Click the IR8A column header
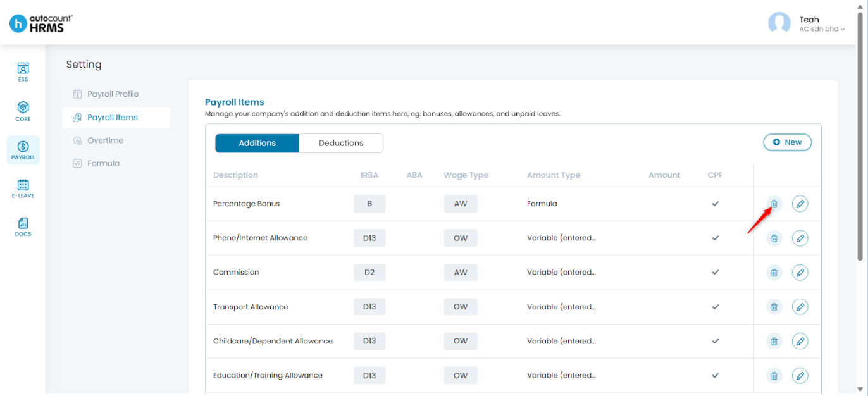 click(369, 175)
